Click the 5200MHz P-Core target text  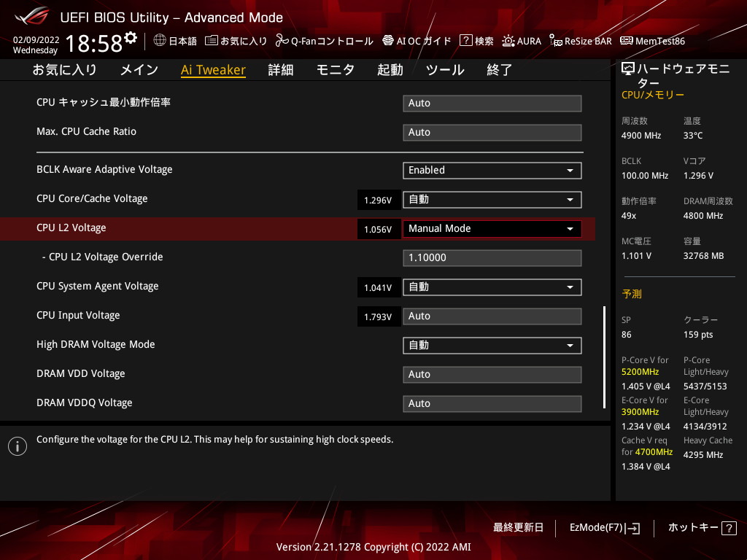(x=640, y=371)
